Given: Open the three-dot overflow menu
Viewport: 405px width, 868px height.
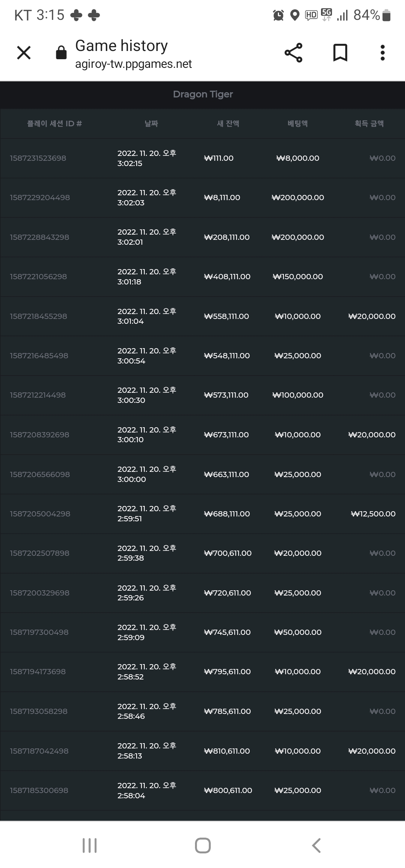Looking at the screenshot, I should [x=382, y=52].
